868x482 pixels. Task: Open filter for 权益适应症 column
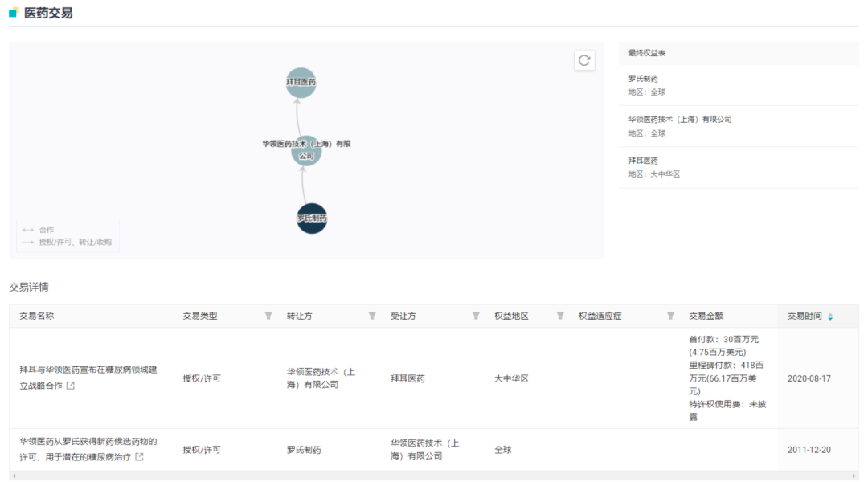point(670,316)
